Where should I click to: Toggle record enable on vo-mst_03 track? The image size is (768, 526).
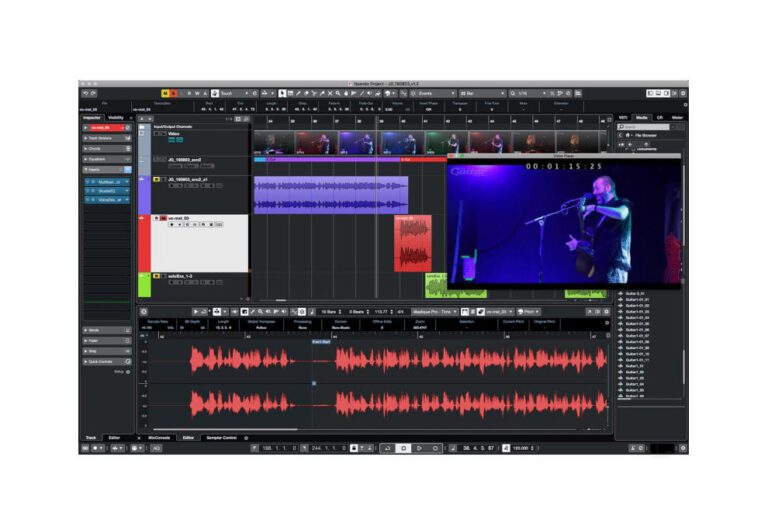click(x=171, y=224)
